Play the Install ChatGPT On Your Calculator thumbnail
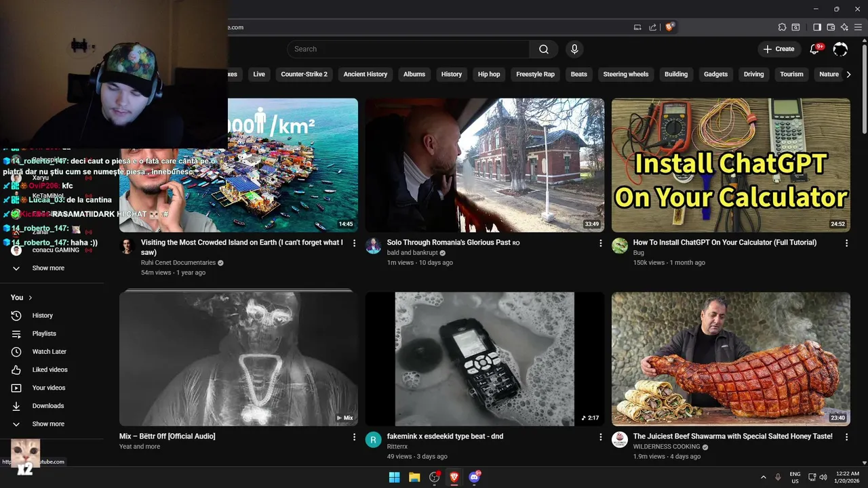This screenshot has width=868, height=488. pyautogui.click(x=731, y=165)
